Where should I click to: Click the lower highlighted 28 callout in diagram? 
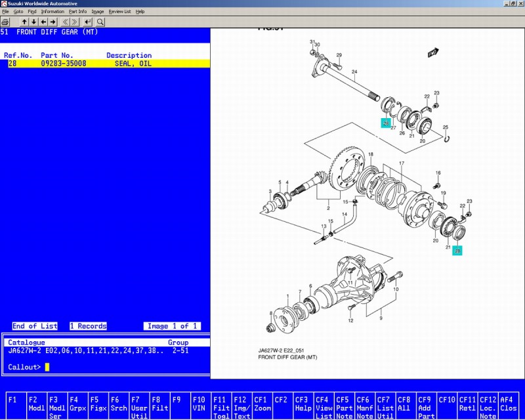tap(457, 251)
